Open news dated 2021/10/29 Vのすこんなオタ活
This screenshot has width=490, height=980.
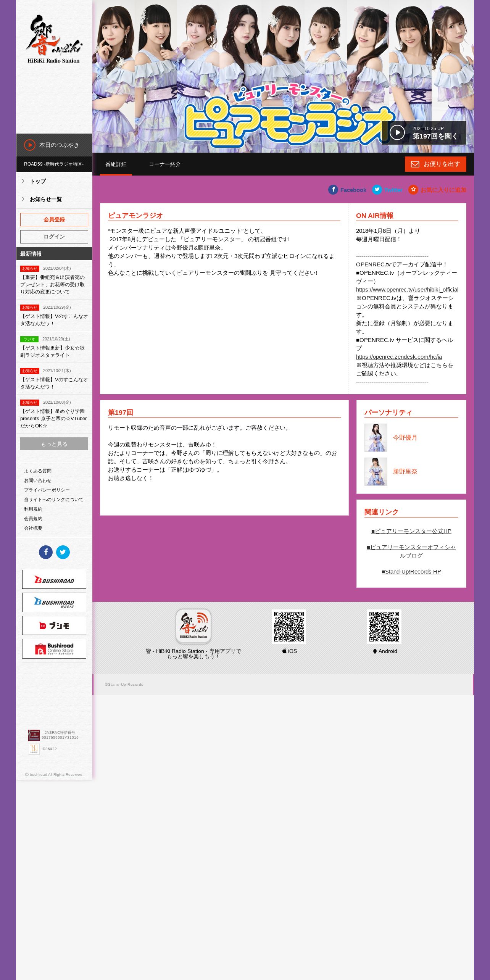point(54,320)
